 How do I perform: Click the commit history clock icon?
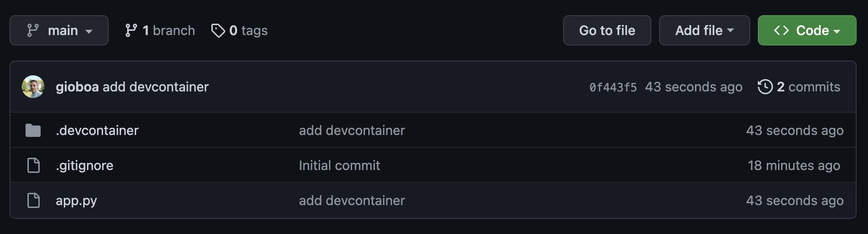[x=765, y=87]
